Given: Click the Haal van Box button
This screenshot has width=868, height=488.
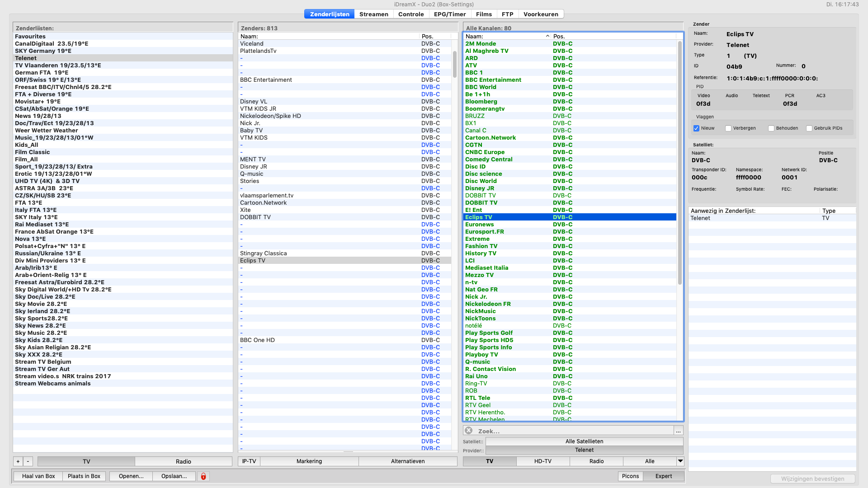Looking at the screenshot, I should [x=38, y=476].
